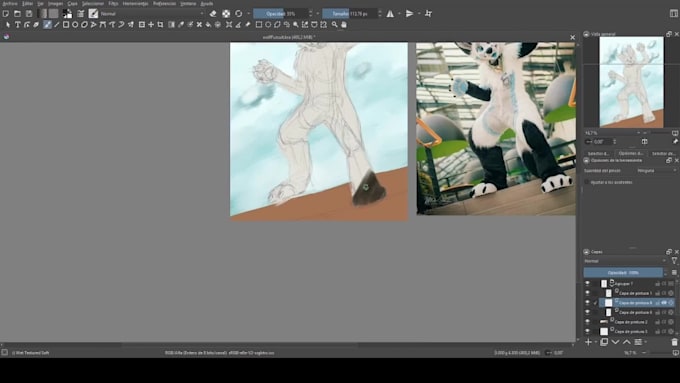Select the Text tool
The width and height of the screenshot is (680, 383).
(18, 25)
